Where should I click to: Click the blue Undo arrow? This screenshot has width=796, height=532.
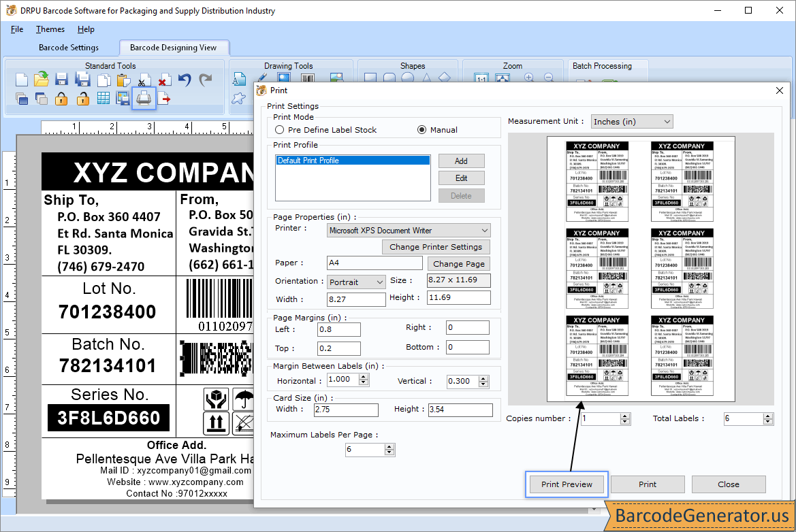(185, 80)
